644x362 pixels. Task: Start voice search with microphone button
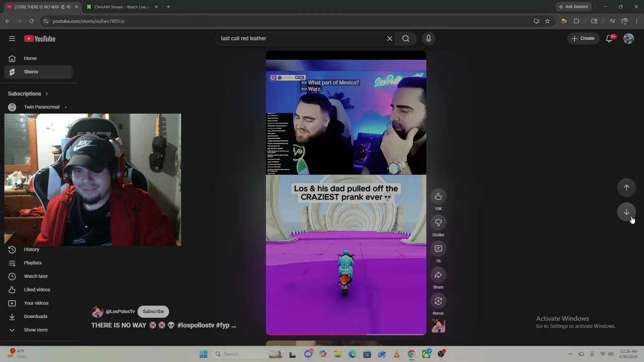pos(429,38)
